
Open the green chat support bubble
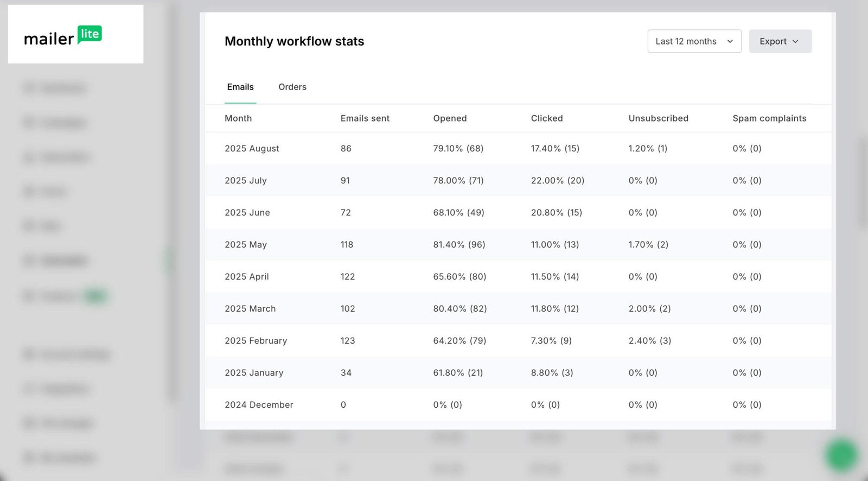point(841,455)
